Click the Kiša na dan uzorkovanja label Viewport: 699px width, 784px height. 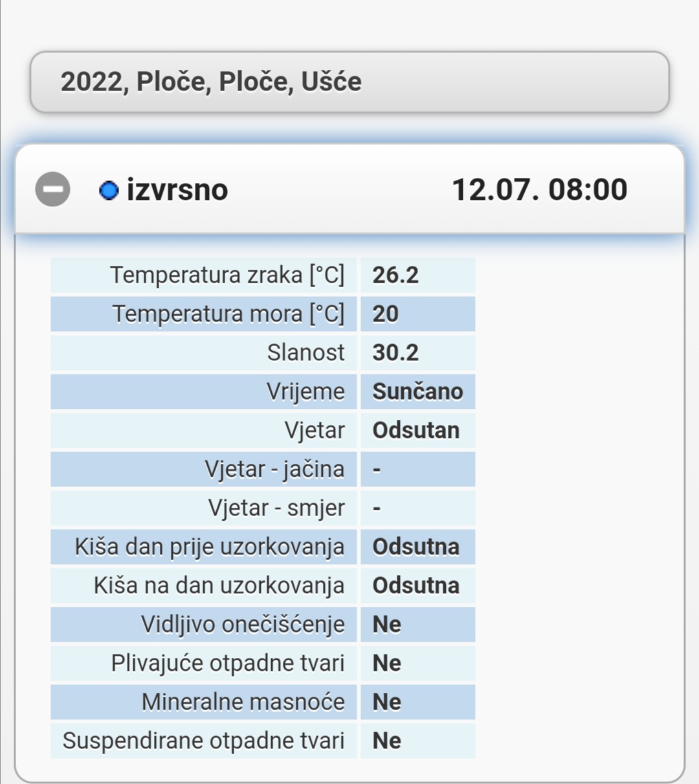pyautogui.click(x=219, y=585)
